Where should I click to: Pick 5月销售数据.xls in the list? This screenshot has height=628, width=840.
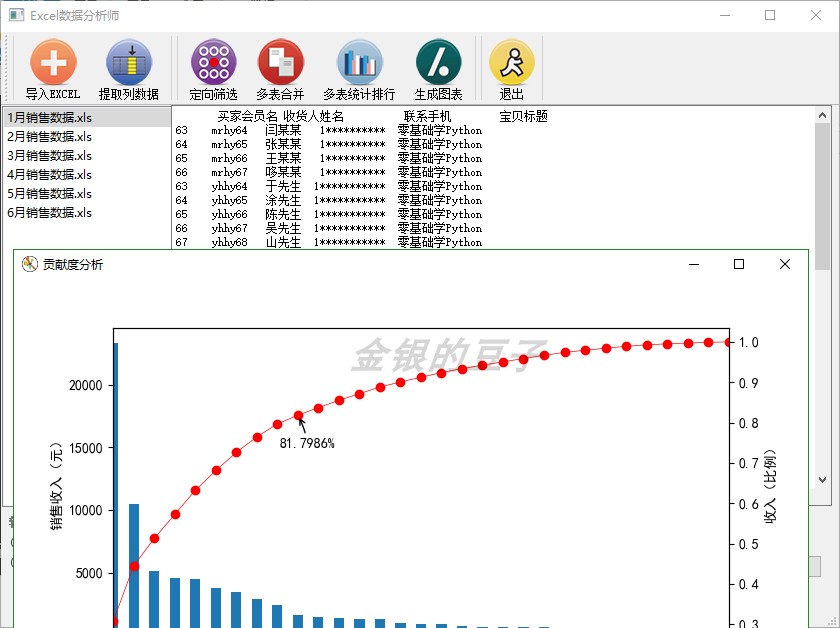coord(86,193)
